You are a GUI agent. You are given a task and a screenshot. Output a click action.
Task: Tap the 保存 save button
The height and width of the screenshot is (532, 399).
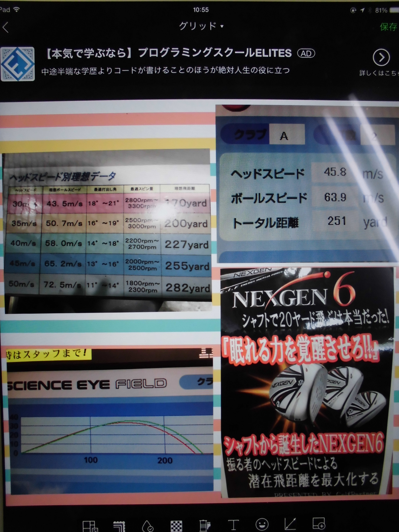[388, 27]
